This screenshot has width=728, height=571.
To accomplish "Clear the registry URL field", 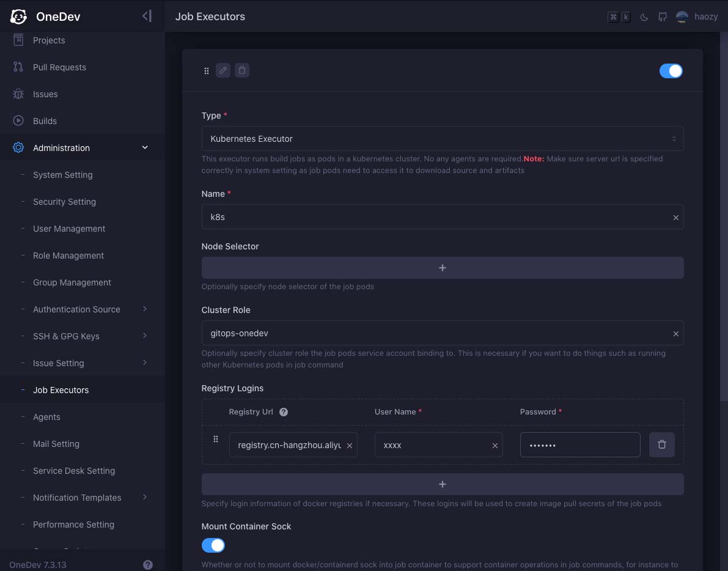I will (x=350, y=446).
